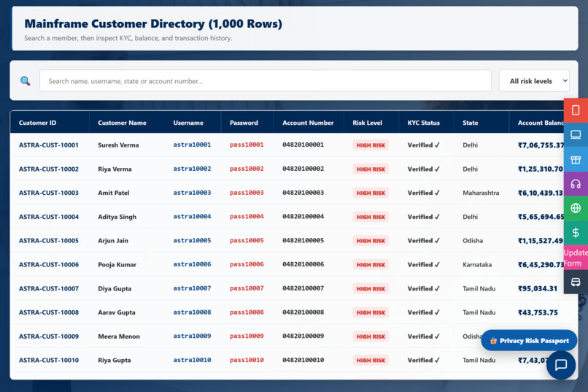
Task: Select customer ID ASTRA-CUST-10004
Action: [x=49, y=217]
